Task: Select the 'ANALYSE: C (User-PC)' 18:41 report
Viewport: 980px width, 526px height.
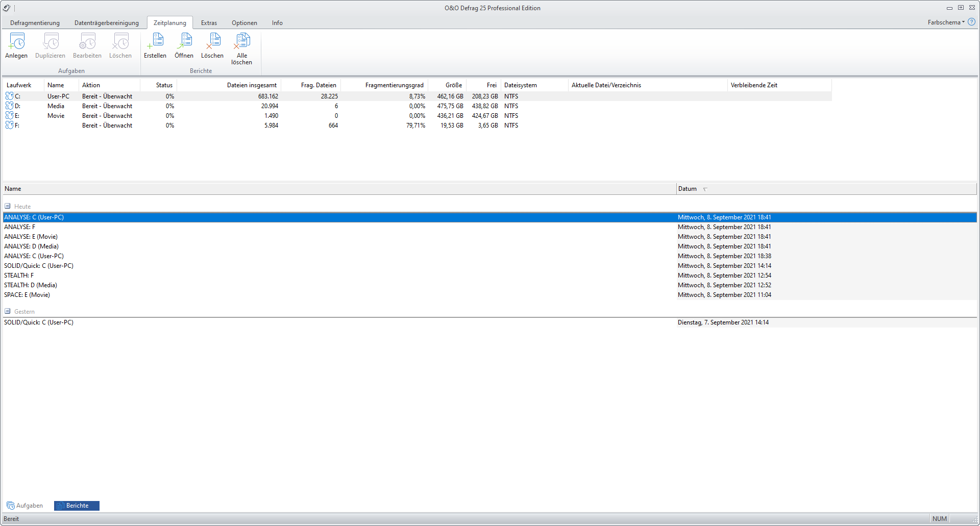Action: [490, 217]
